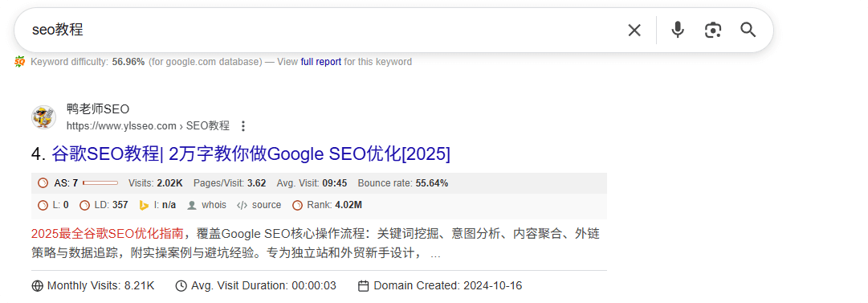Viewport: 868px width, 303px height.
Task: Click the clock icon beside Avg. Visit Duration
Action: point(181,286)
